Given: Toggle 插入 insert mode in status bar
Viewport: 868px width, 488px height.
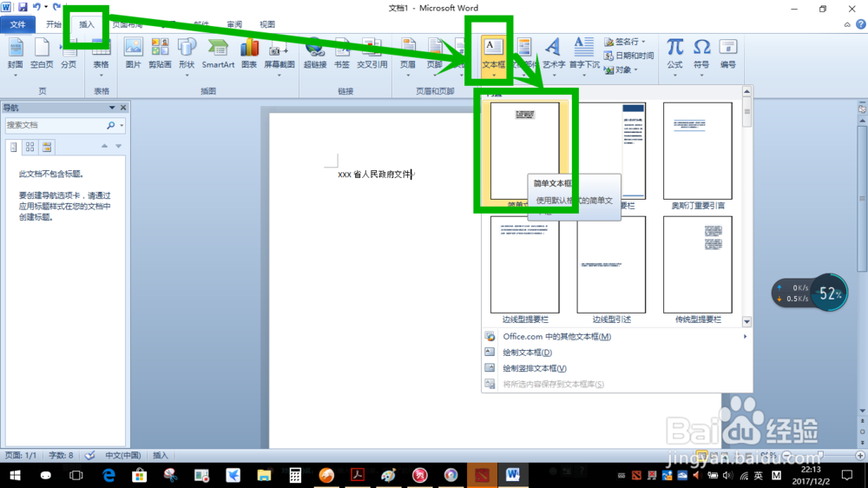Looking at the screenshot, I should pyautogui.click(x=160, y=455).
